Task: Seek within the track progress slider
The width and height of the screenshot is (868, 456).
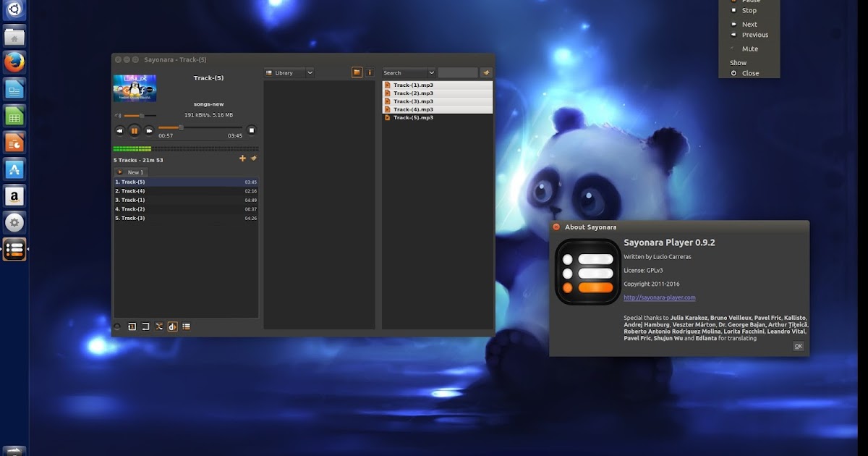Action: point(200,127)
